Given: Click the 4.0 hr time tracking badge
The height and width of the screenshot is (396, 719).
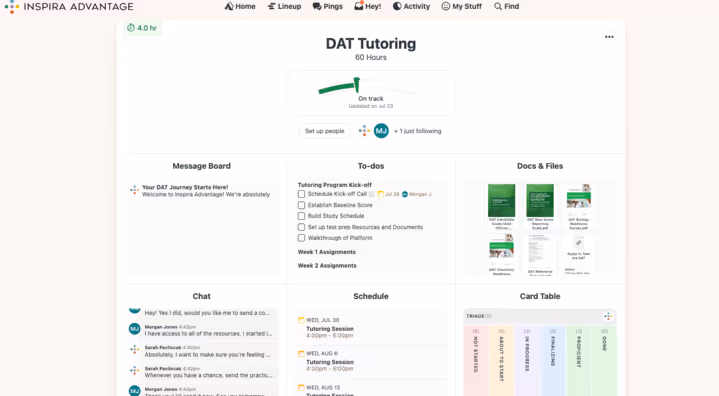Looking at the screenshot, I should tap(142, 28).
